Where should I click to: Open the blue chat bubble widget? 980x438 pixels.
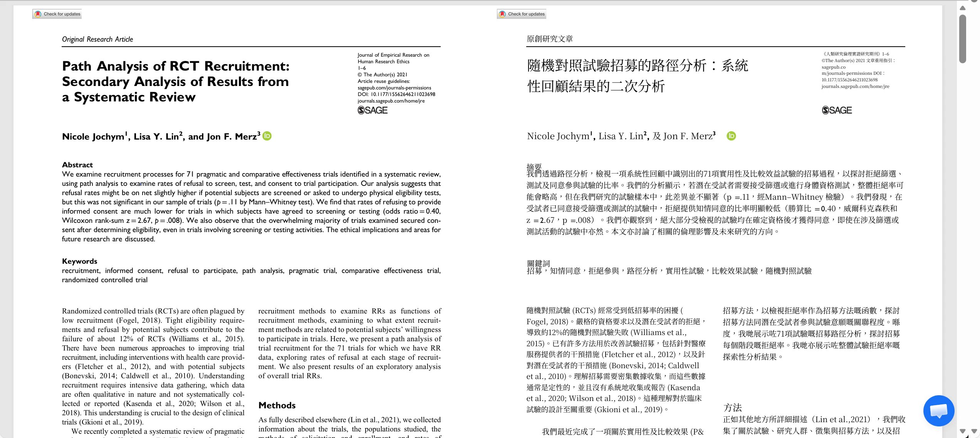(x=938, y=411)
